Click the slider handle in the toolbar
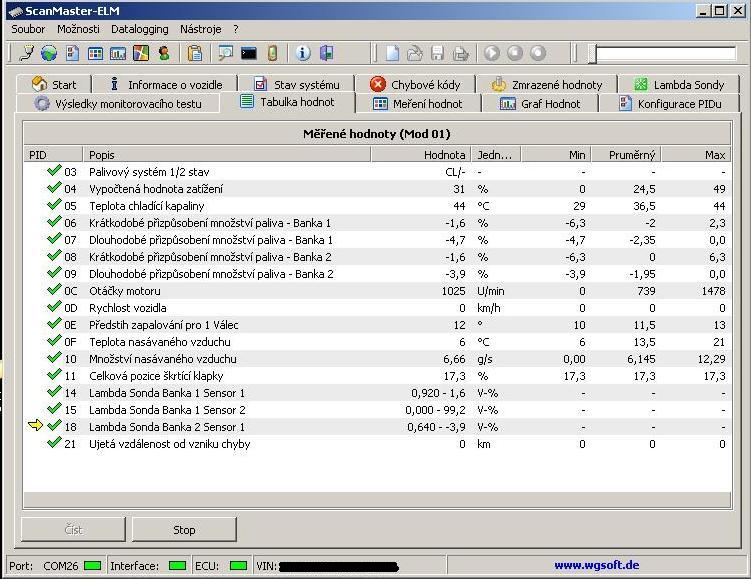Screen dimensions: 751x579 (x=592, y=54)
